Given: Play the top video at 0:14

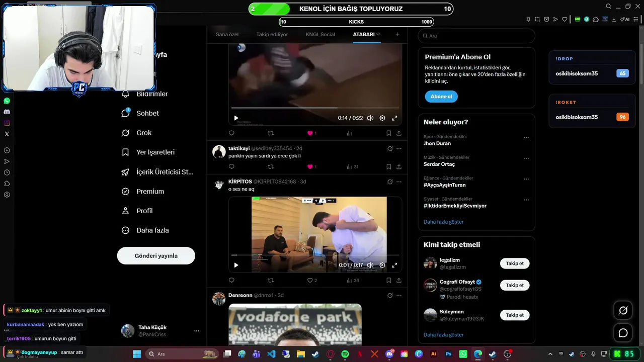Looking at the screenshot, I should (236, 118).
